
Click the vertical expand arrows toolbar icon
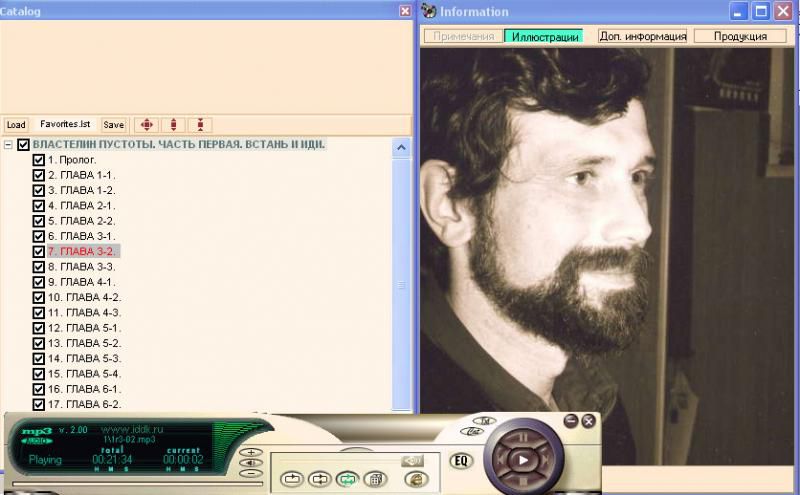174,125
